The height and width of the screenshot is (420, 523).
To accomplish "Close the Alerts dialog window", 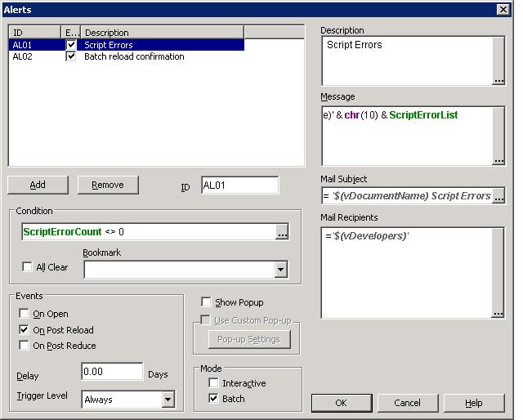I will 503,9.
